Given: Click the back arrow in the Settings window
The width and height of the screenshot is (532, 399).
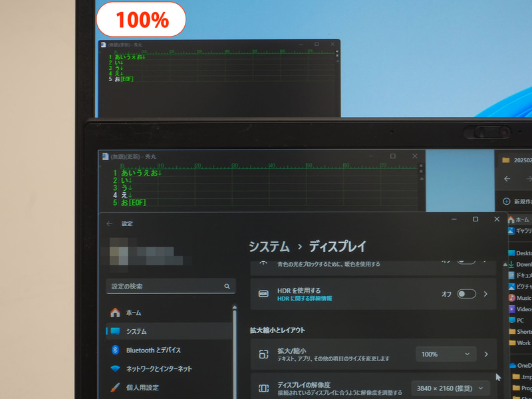Looking at the screenshot, I should pyautogui.click(x=108, y=223).
